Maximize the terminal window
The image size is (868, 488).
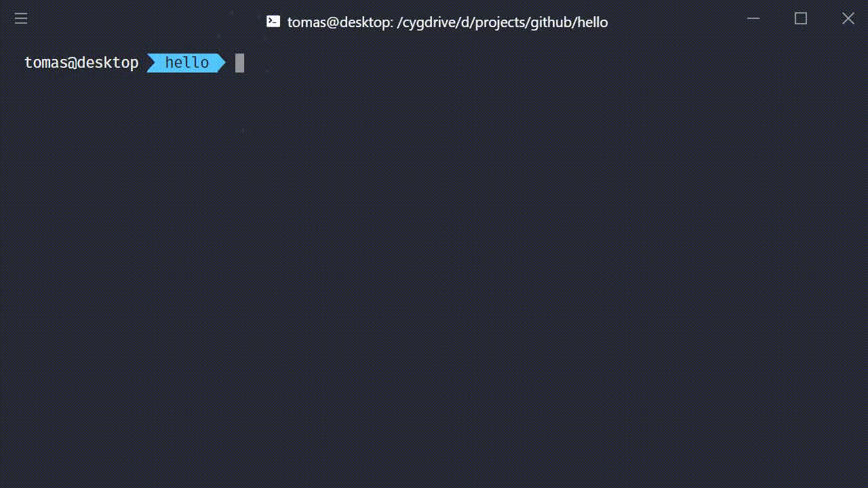(801, 19)
